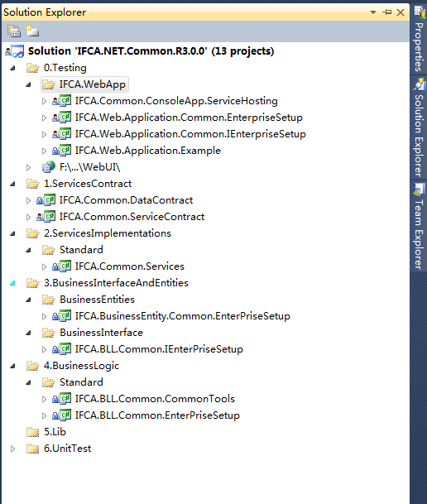Image resolution: width=427 pixels, height=504 pixels.
Task: Collapse the BusinessEntities subfolder
Action: [28, 300]
